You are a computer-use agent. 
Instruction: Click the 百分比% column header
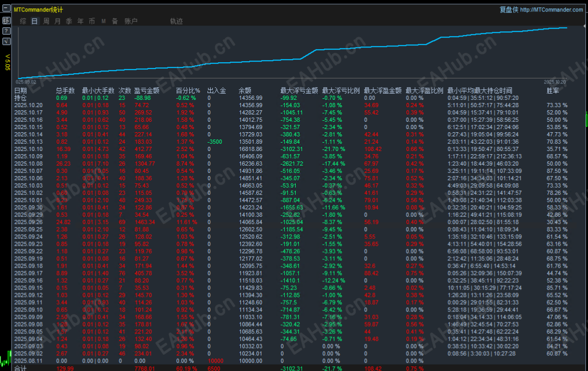coord(188,91)
